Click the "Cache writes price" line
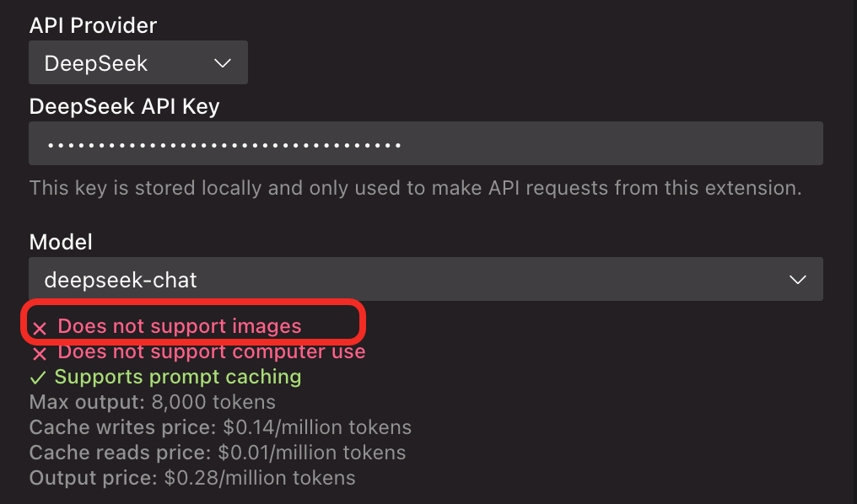The height and width of the screenshot is (504, 857). 220,427
